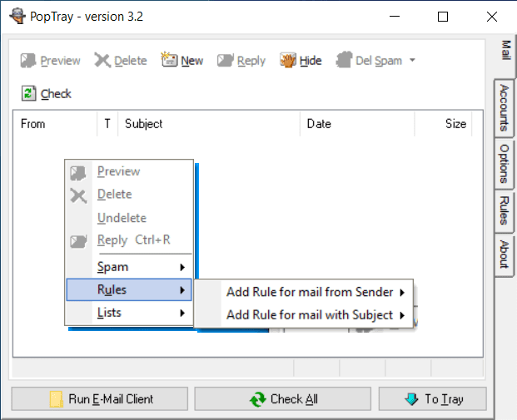
Task: Click the Hide hand icon
Action: pos(288,60)
